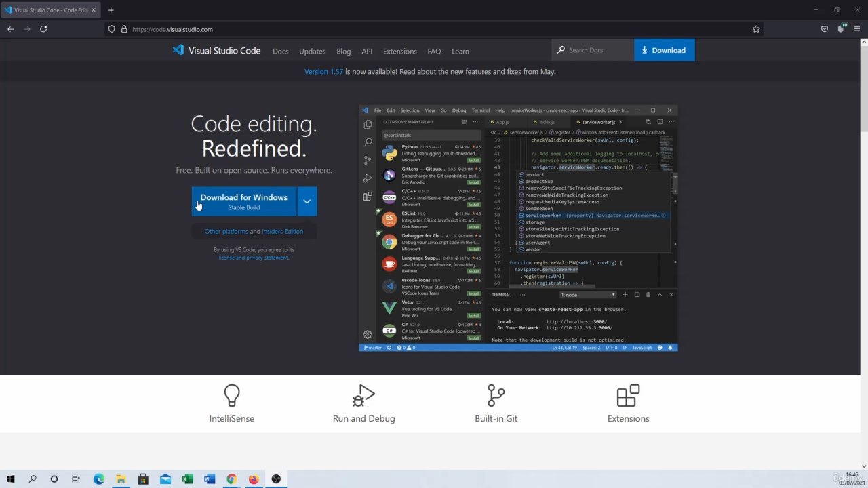Click the tracking protection shield icon
This screenshot has width=868, height=488.
(112, 29)
